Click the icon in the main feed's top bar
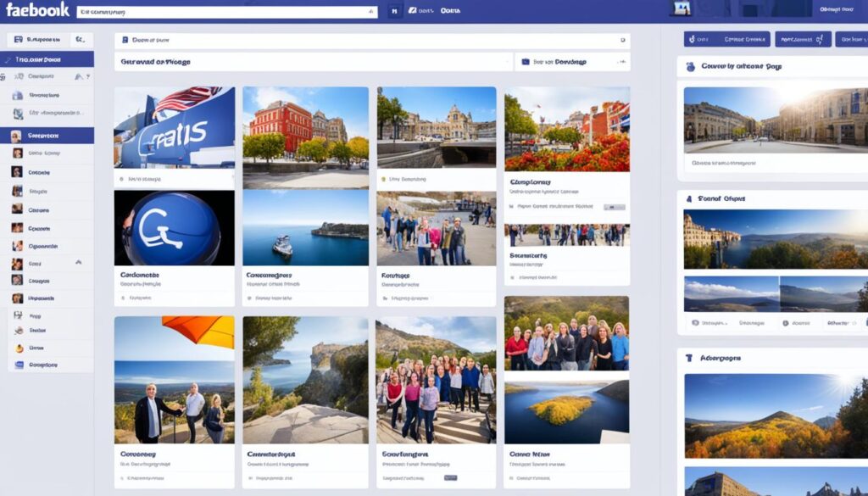The width and height of the screenshot is (868, 496). [125, 40]
